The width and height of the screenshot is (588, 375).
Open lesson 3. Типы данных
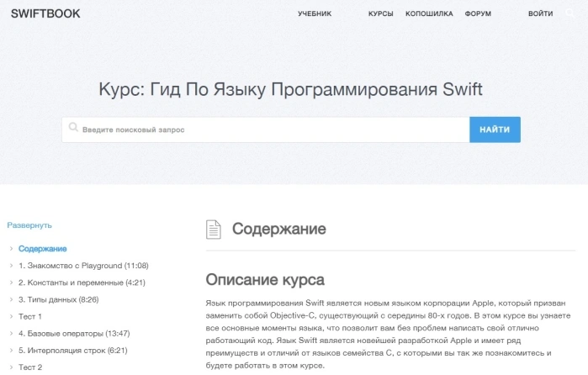(59, 299)
